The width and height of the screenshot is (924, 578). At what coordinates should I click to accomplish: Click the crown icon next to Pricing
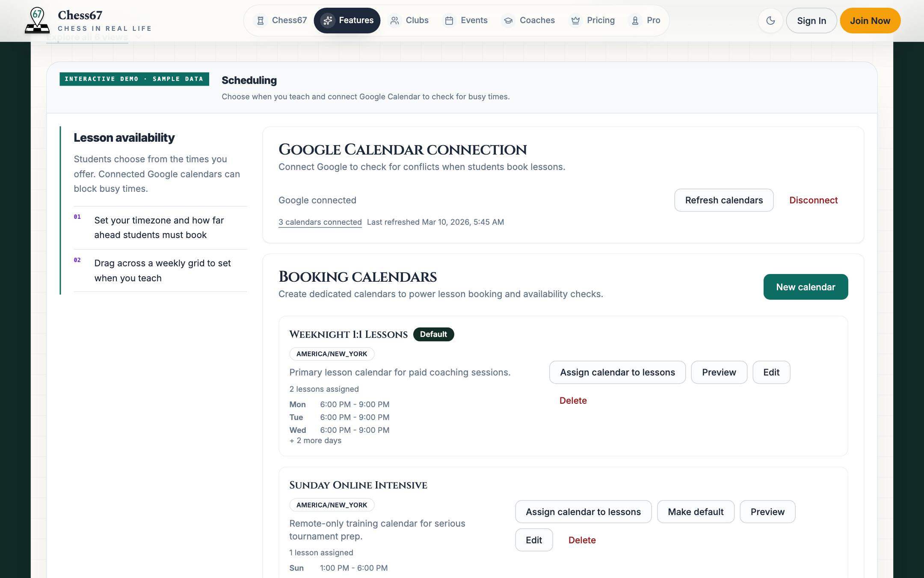pyautogui.click(x=575, y=21)
